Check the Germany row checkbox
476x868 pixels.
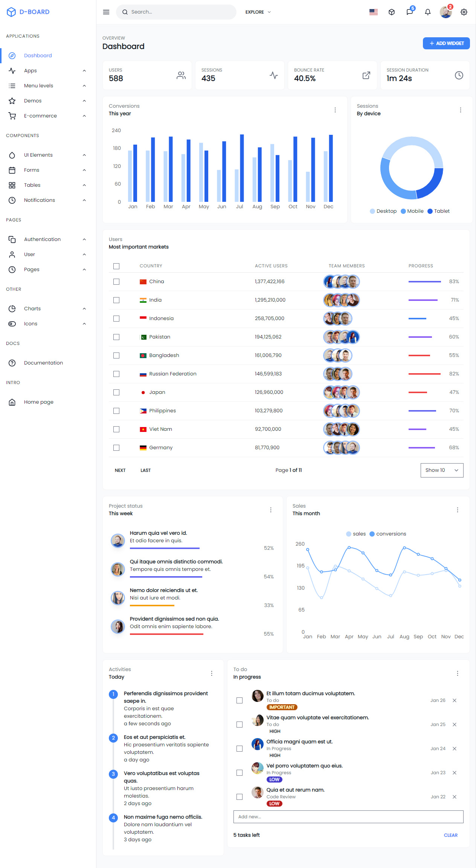click(116, 448)
